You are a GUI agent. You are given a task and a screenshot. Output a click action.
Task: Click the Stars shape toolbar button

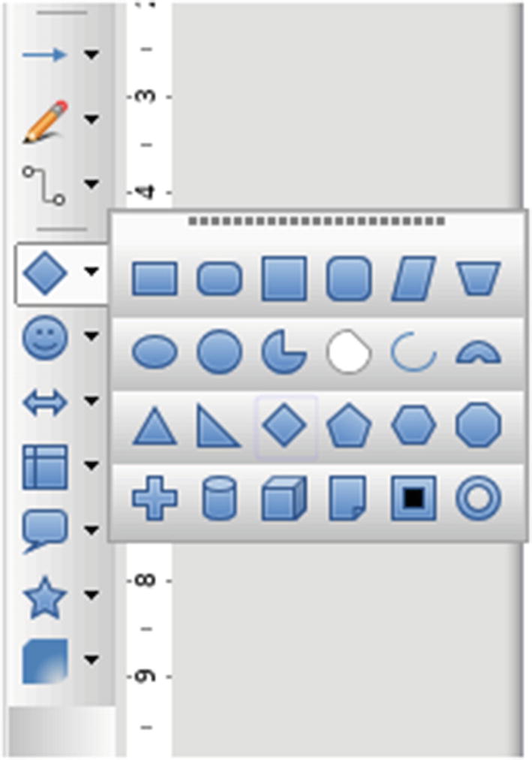pyautogui.click(x=44, y=597)
